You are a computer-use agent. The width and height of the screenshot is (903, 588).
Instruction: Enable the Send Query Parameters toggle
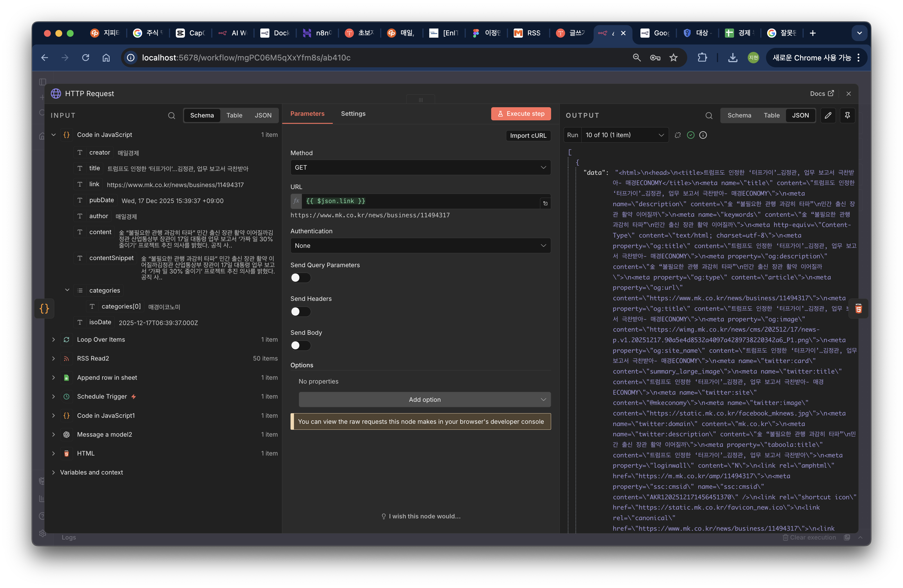pos(301,278)
